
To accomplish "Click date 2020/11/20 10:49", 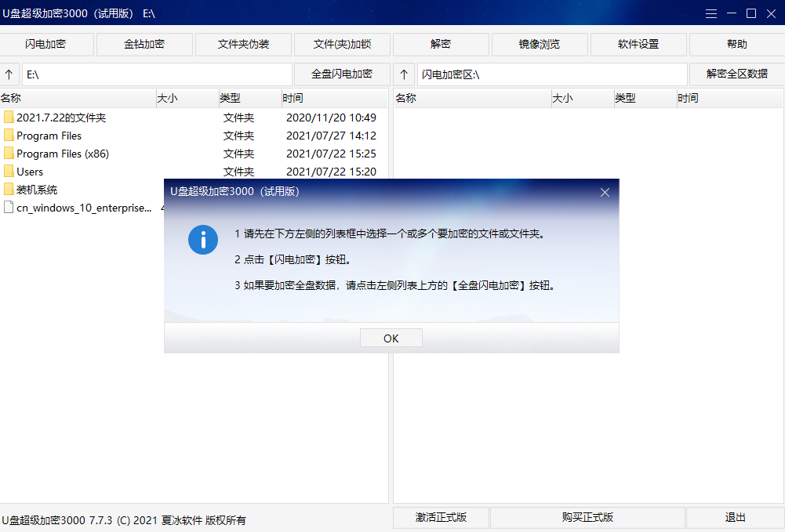I will [x=331, y=118].
